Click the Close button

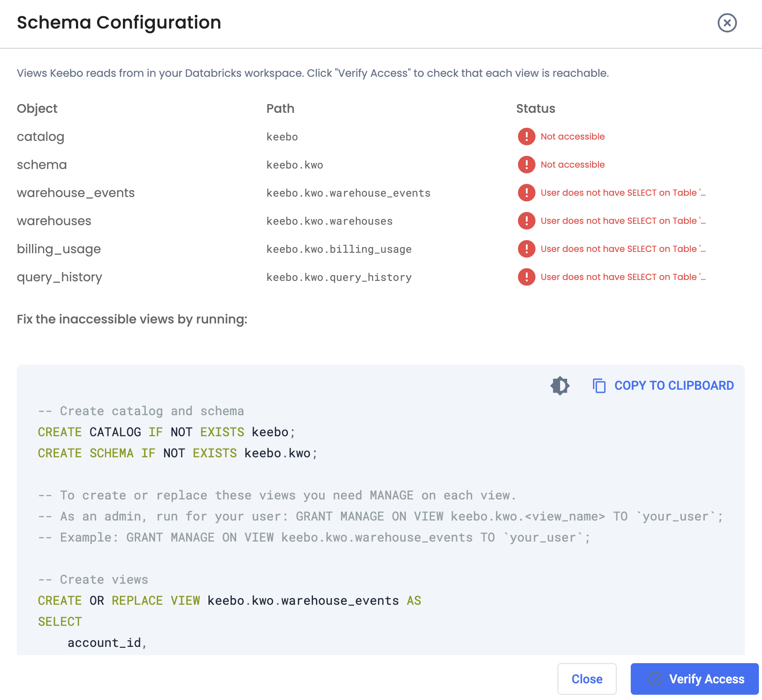click(x=587, y=679)
